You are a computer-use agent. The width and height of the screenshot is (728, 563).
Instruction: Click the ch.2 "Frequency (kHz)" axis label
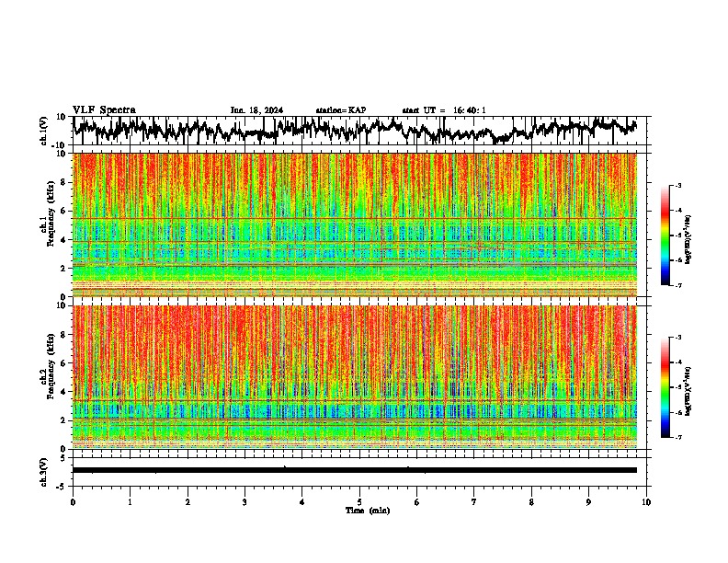click(x=51, y=366)
